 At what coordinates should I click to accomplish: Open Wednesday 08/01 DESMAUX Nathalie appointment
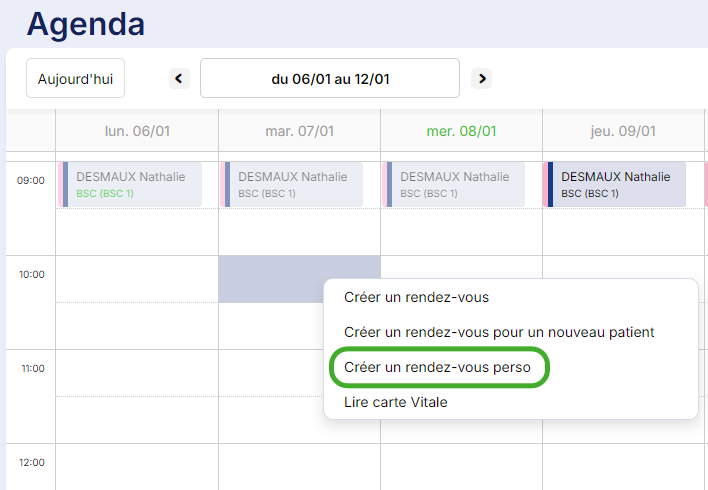pos(456,184)
